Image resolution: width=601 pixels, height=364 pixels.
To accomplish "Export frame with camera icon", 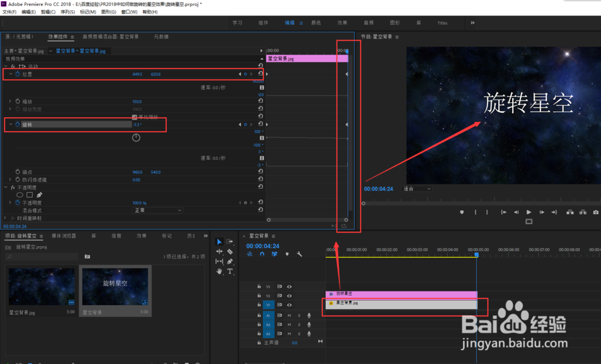I will click(x=596, y=212).
